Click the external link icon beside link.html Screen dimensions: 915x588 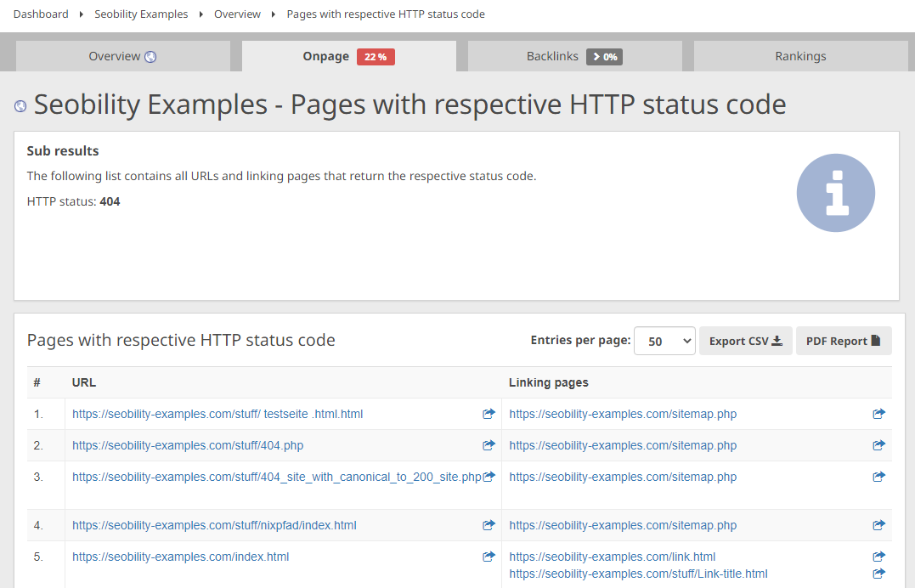tap(878, 557)
